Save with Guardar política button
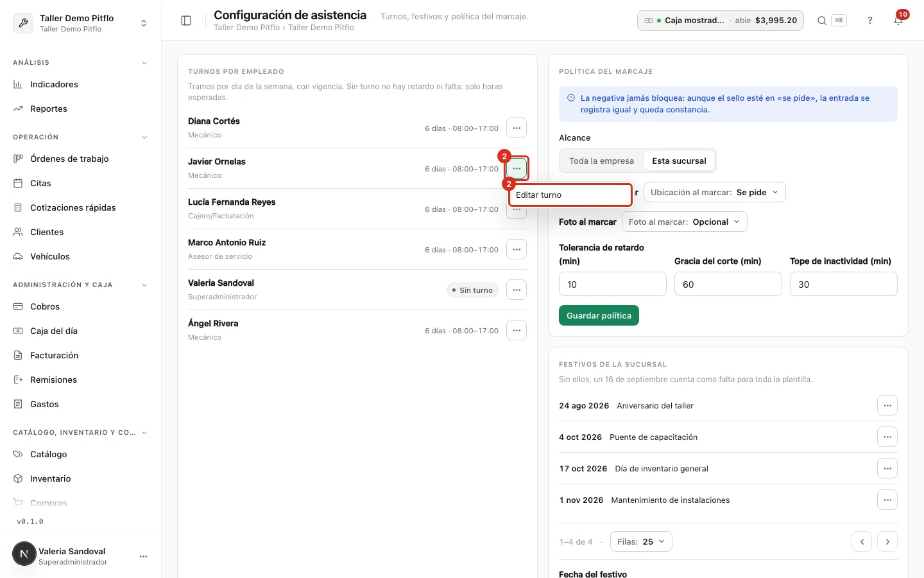 pyautogui.click(x=599, y=315)
